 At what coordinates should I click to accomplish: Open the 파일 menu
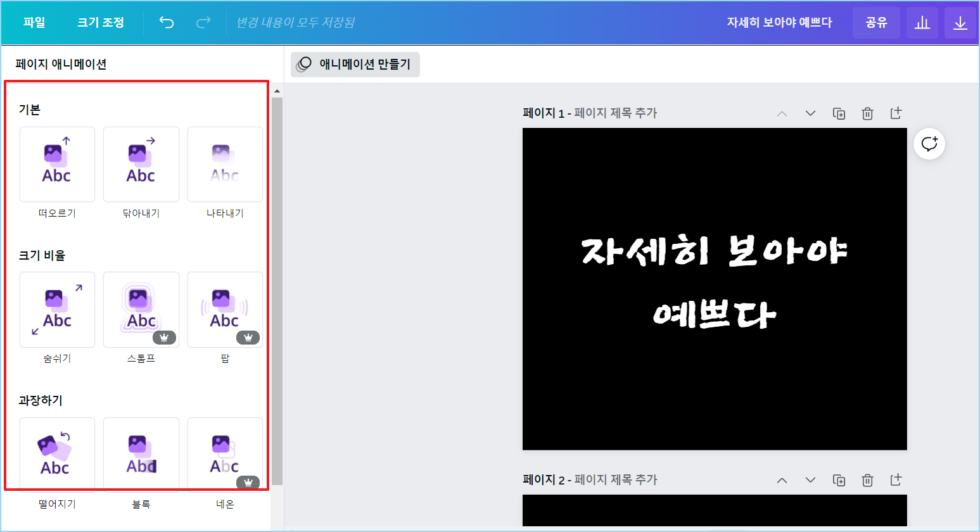(34, 22)
